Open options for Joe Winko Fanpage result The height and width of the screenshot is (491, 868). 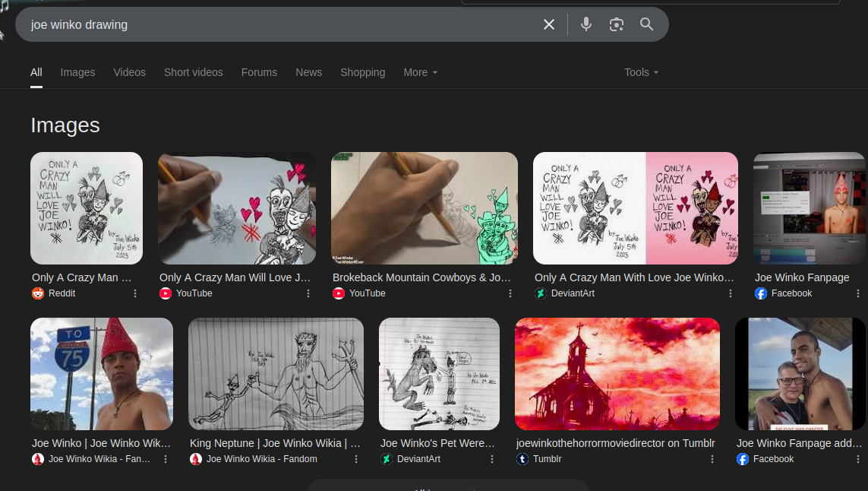(858, 293)
